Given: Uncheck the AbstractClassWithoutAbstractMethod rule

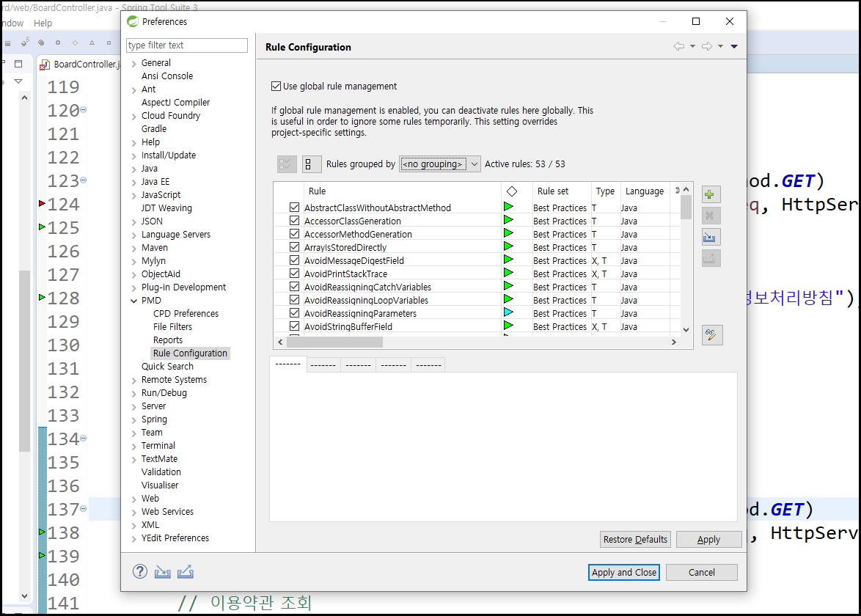Looking at the screenshot, I should click(294, 208).
